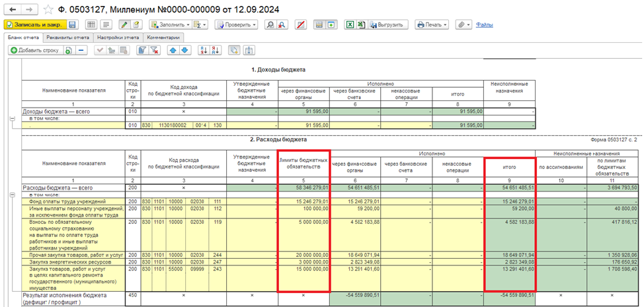
Task: Switch to the Настройки отчета tab
Action: point(118,37)
